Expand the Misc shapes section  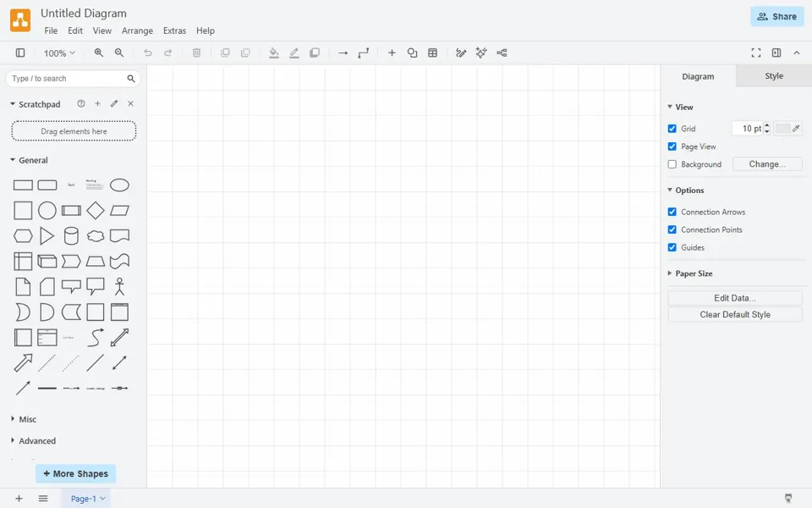(x=13, y=419)
